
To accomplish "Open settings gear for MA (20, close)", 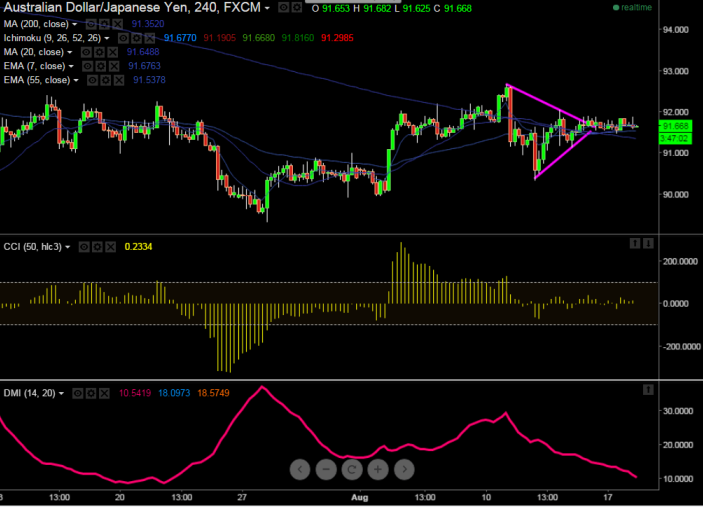I will tap(99, 52).
